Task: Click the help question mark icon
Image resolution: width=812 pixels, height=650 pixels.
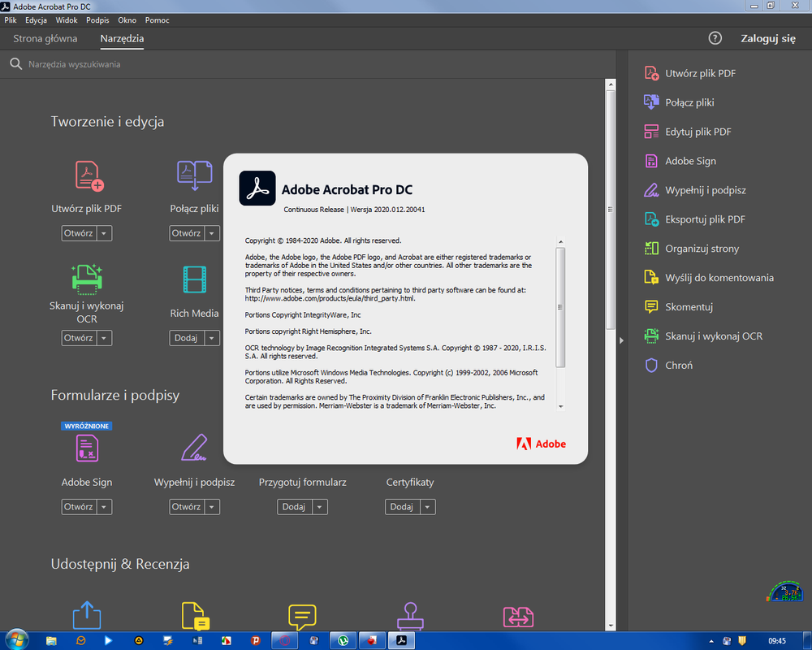Action: pyautogui.click(x=715, y=38)
